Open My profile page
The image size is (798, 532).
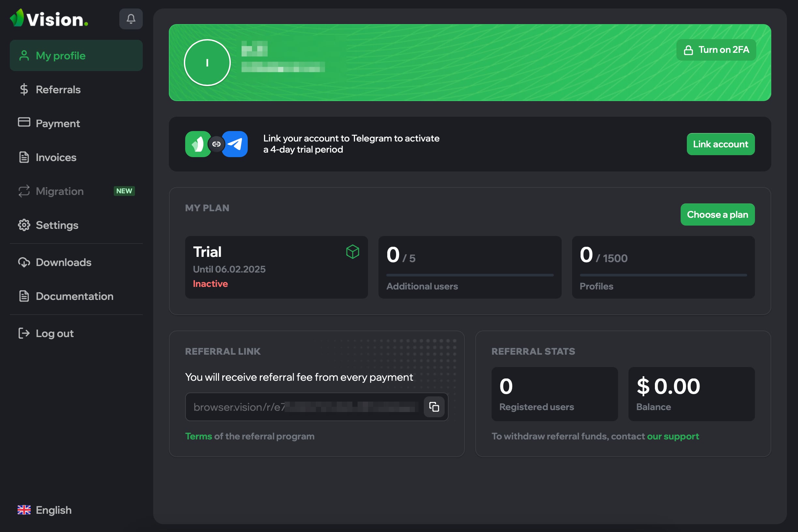76,55
